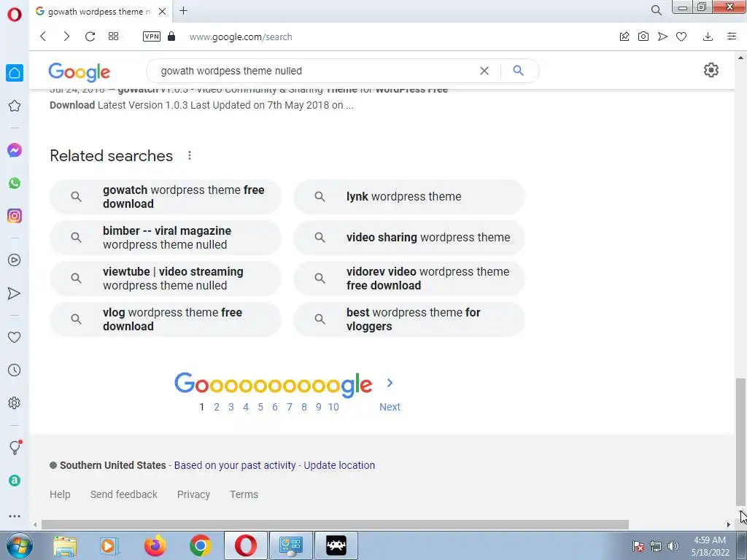Open Opera sidebar Home icon

point(15,73)
